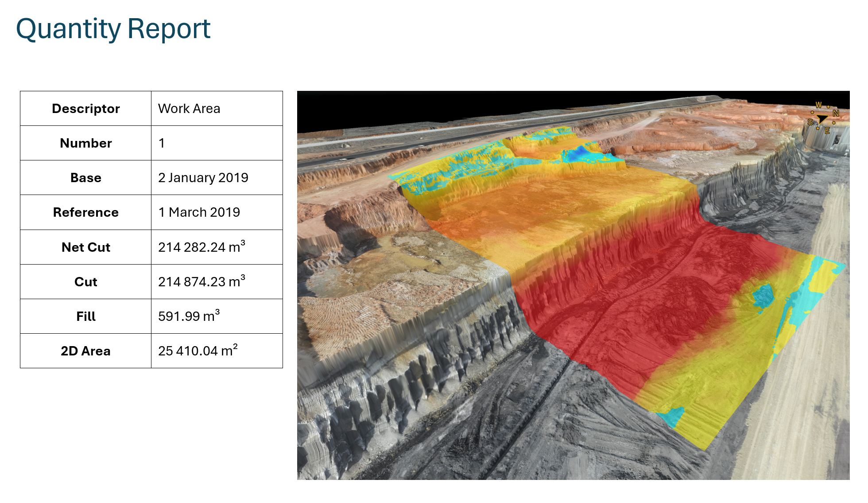Click the compass icon on the 3D view

pyautogui.click(x=823, y=118)
